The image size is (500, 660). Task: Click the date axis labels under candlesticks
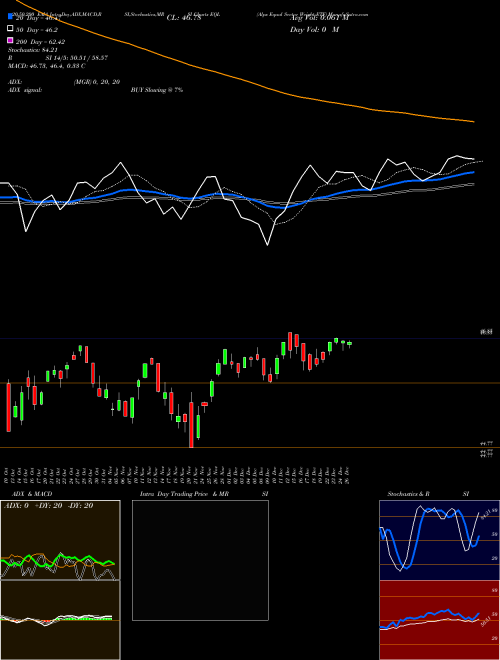pyautogui.click(x=177, y=474)
